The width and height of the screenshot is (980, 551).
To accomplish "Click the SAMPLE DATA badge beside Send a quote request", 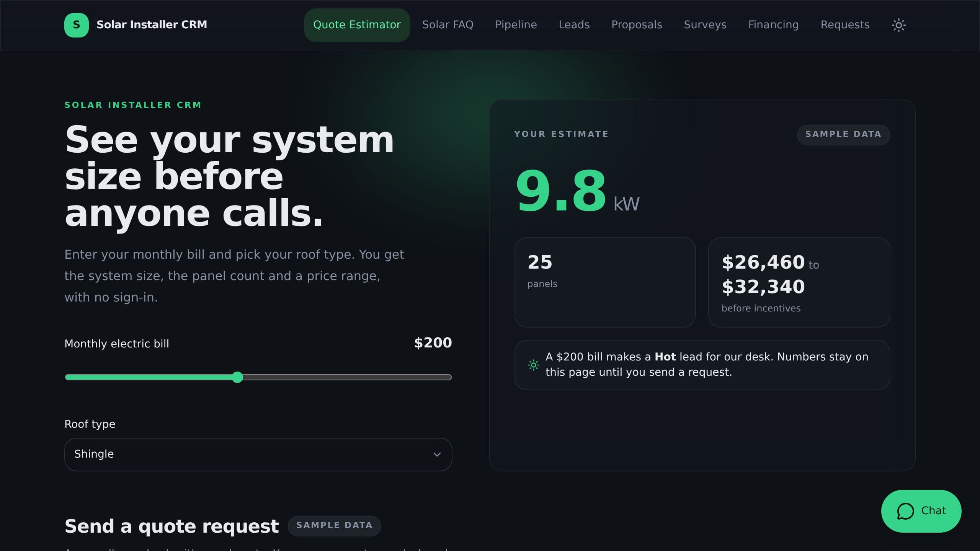I will click(x=334, y=526).
